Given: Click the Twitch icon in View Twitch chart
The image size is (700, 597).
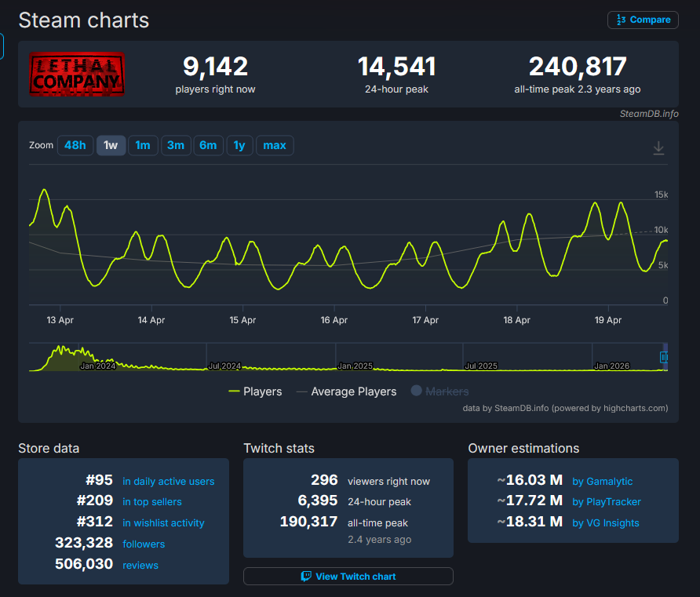Looking at the screenshot, I should 306,577.
